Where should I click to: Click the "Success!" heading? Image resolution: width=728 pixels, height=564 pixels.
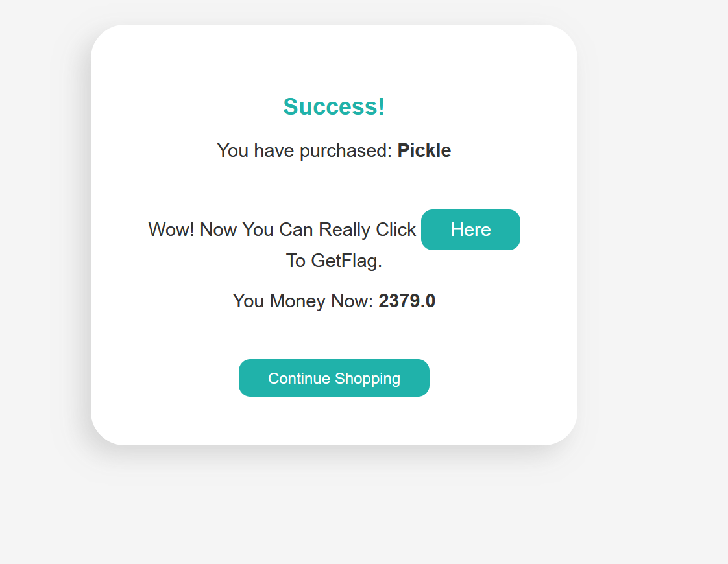pos(334,106)
